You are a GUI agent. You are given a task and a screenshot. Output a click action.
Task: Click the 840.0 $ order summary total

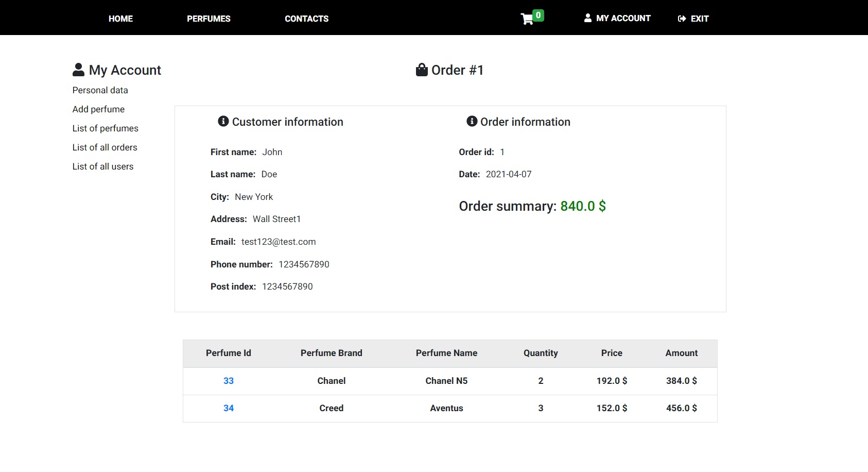(583, 206)
